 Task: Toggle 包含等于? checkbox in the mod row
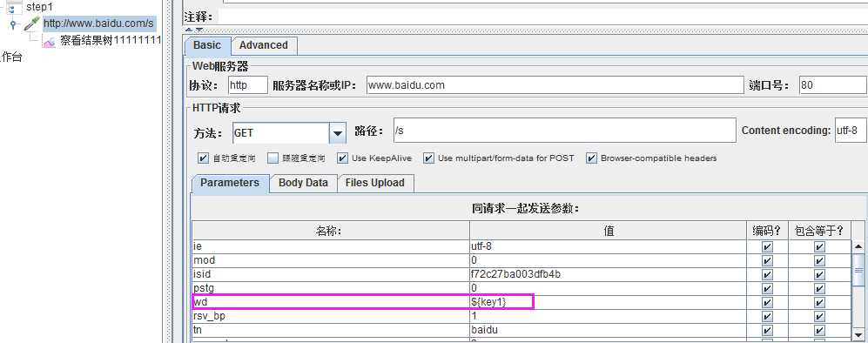click(x=820, y=260)
